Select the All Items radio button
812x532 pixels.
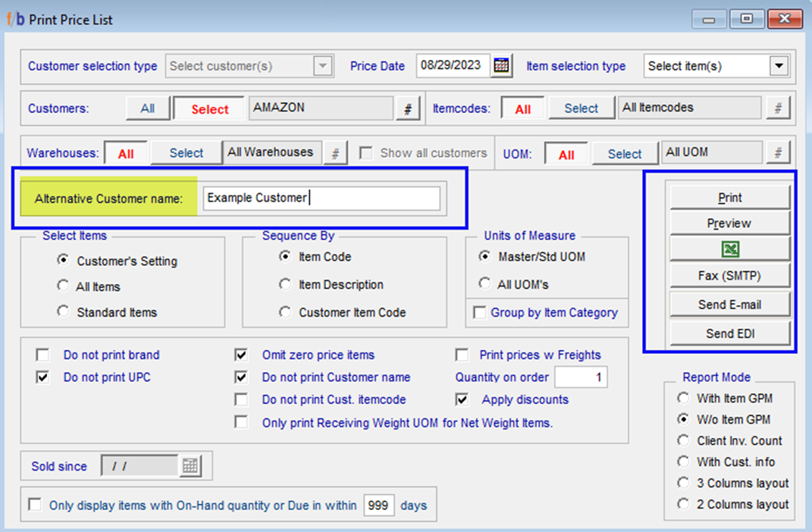(63, 286)
